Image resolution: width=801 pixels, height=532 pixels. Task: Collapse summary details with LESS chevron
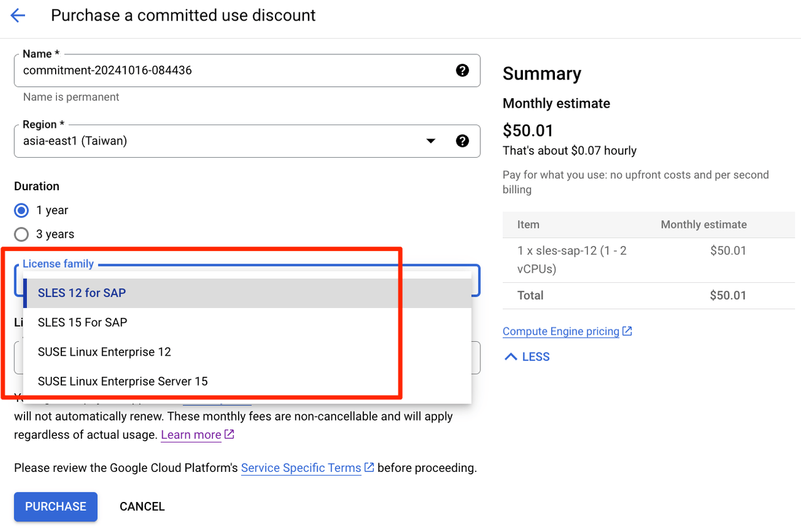pyautogui.click(x=511, y=357)
